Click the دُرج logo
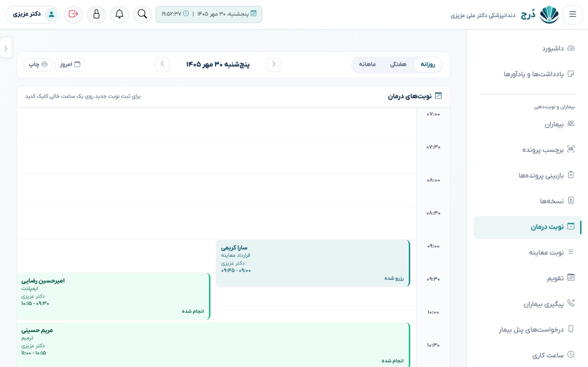Viewport: 588px width, 367px height. click(x=540, y=15)
